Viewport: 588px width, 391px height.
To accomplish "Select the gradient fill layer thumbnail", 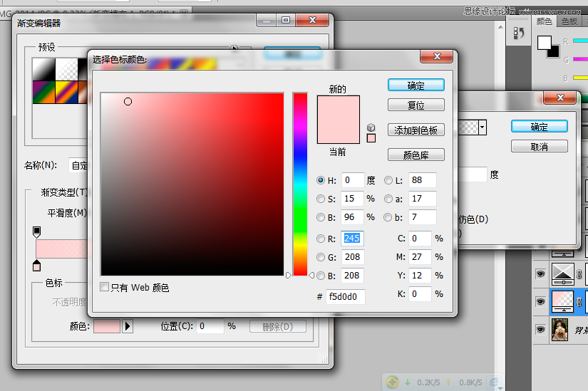I will (x=563, y=301).
